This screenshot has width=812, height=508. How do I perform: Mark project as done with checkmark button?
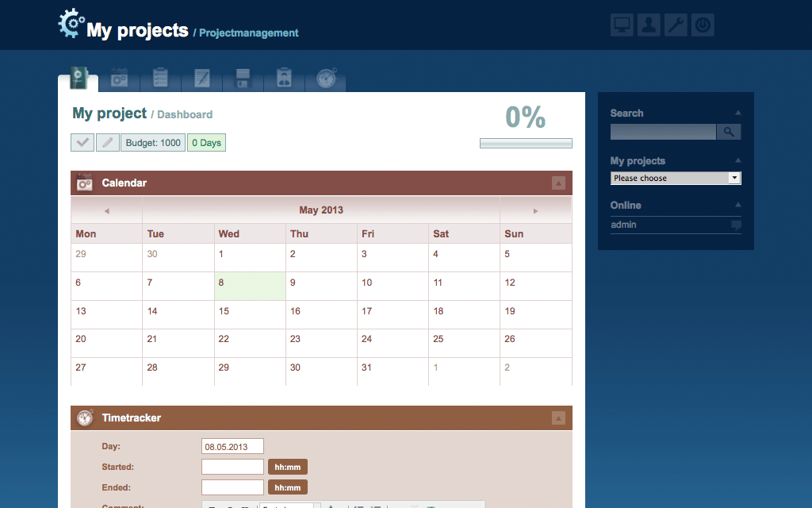[82, 143]
